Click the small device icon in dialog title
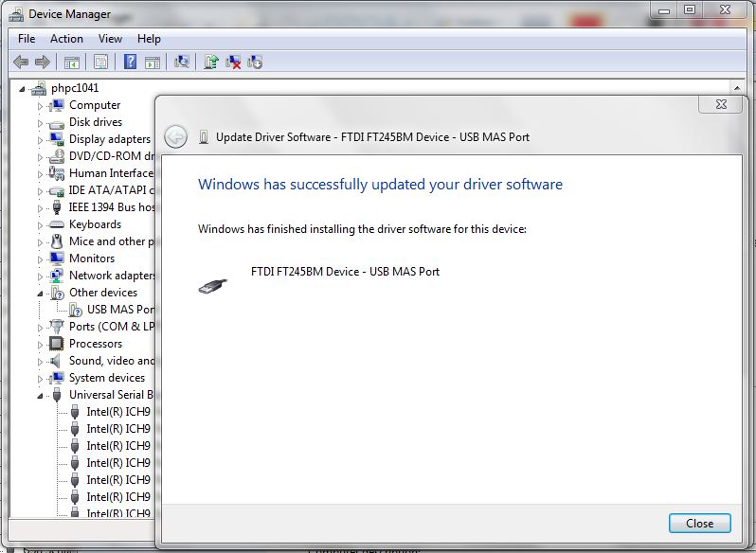The height and width of the screenshot is (553, 756). click(x=204, y=137)
